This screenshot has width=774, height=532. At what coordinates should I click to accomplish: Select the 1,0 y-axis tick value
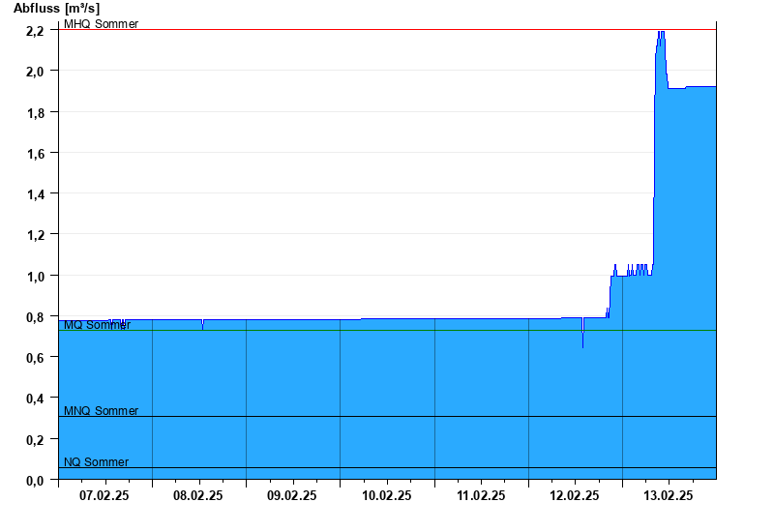35,276
